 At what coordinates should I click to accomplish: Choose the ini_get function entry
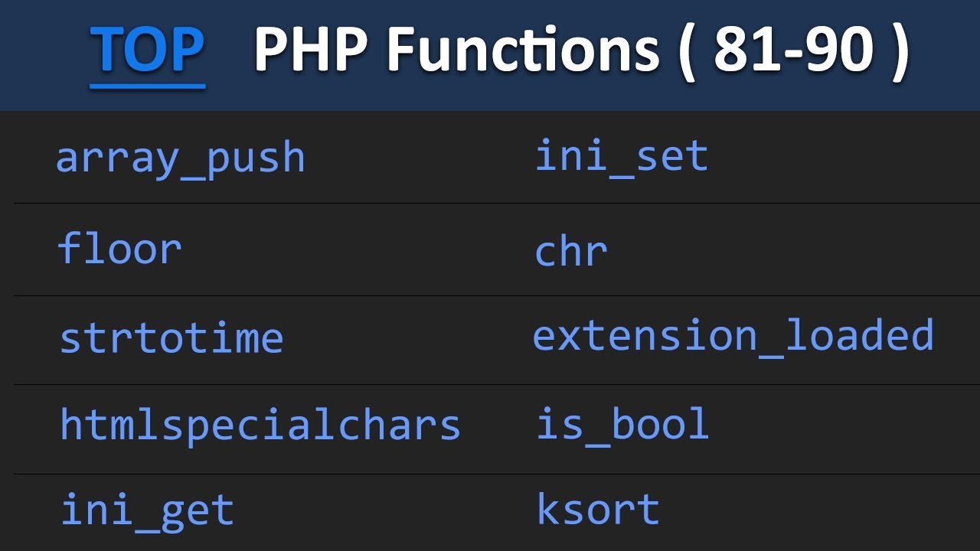pyautogui.click(x=147, y=510)
